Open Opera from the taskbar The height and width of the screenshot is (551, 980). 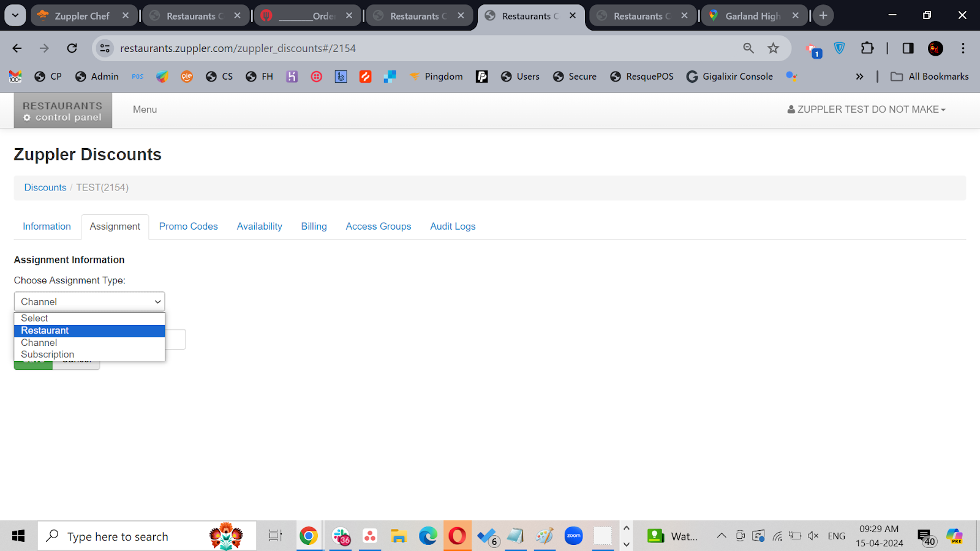[457, 536]
